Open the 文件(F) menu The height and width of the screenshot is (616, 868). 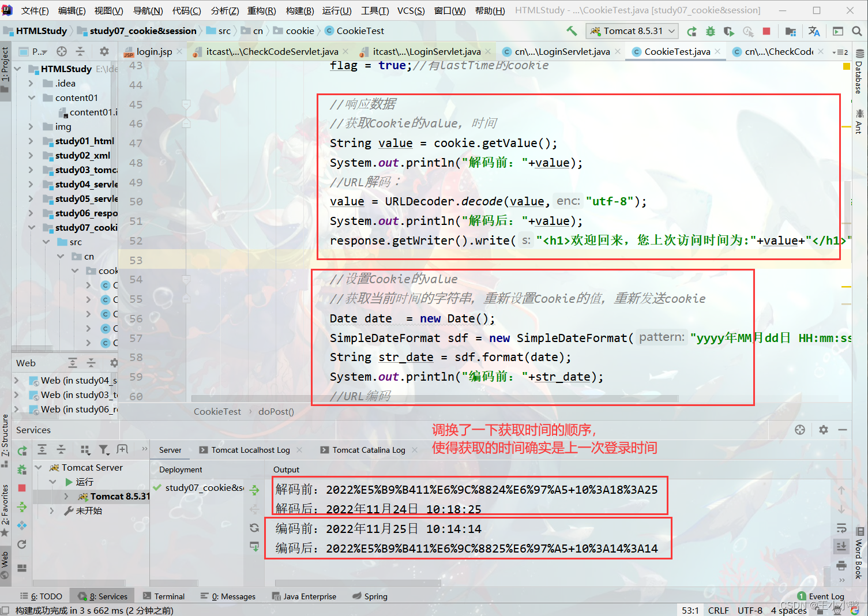pyautogui.click(x=35, y=10)
